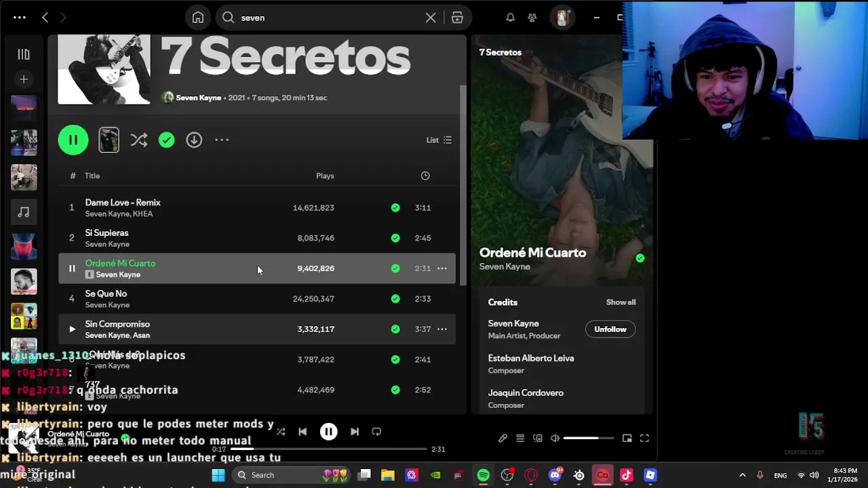Image resolution: width=868 pixels, height=488 pixels.
Task: Pause playback from the bottom player bar
Action: pyautogui.click(x=328, y=432)
